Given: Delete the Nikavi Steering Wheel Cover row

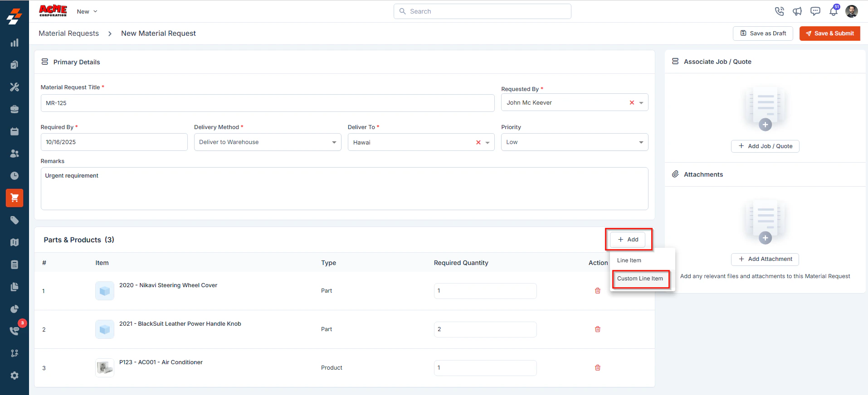Looking at the screenshot, I should coord(598,291).
